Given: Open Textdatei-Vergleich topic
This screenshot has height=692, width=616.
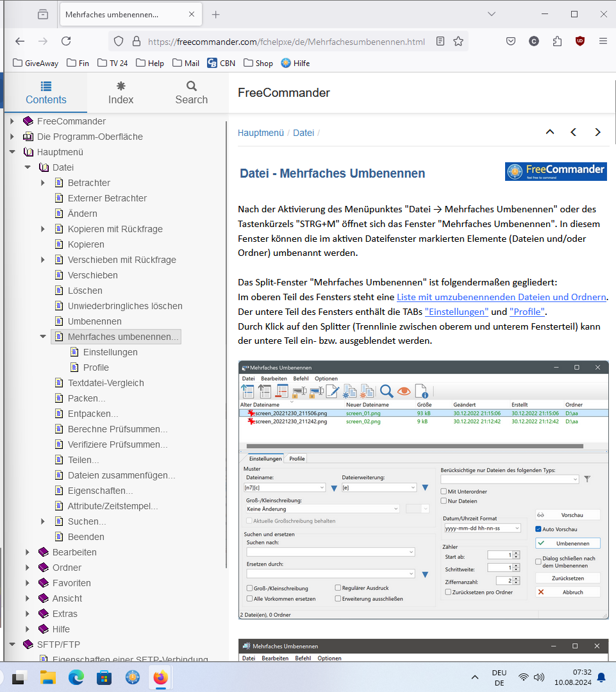Looking at the screenshot, I should pyautogui.click(x=106, y=383).
